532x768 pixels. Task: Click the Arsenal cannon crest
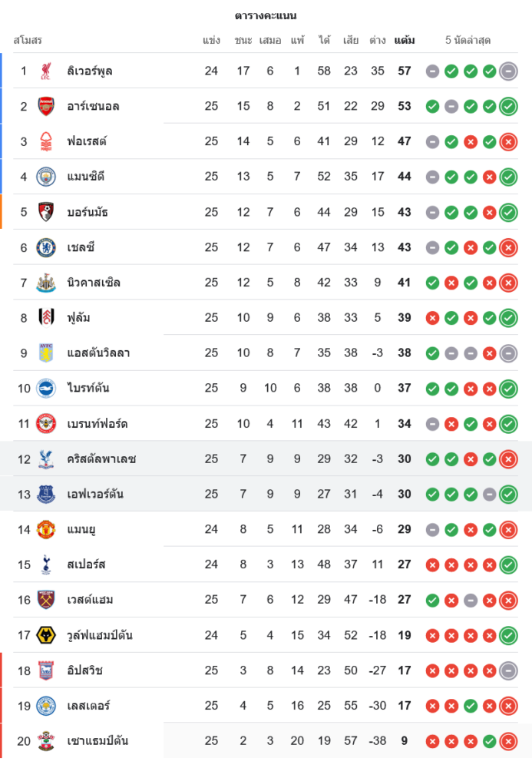click(x=46, y=106)
